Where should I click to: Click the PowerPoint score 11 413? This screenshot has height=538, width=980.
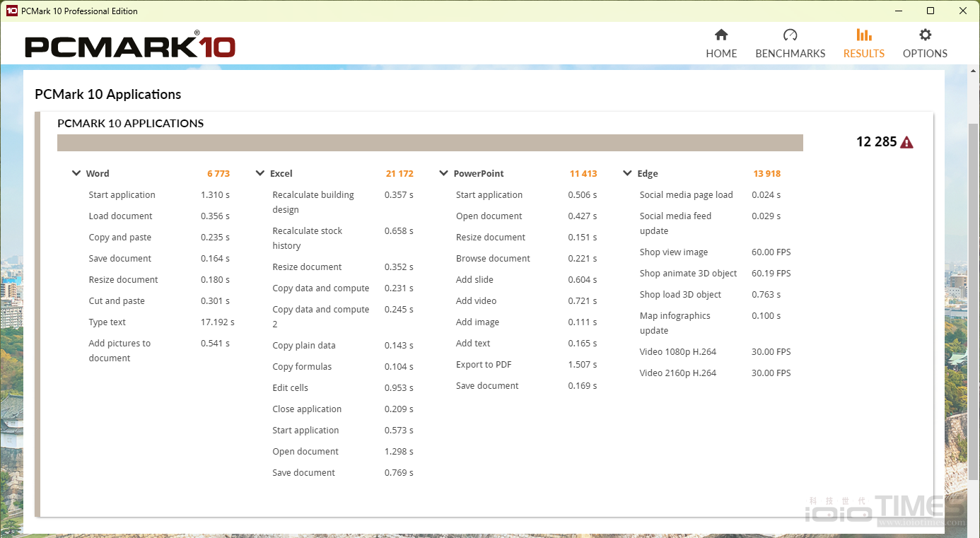[x=583, y=173]
